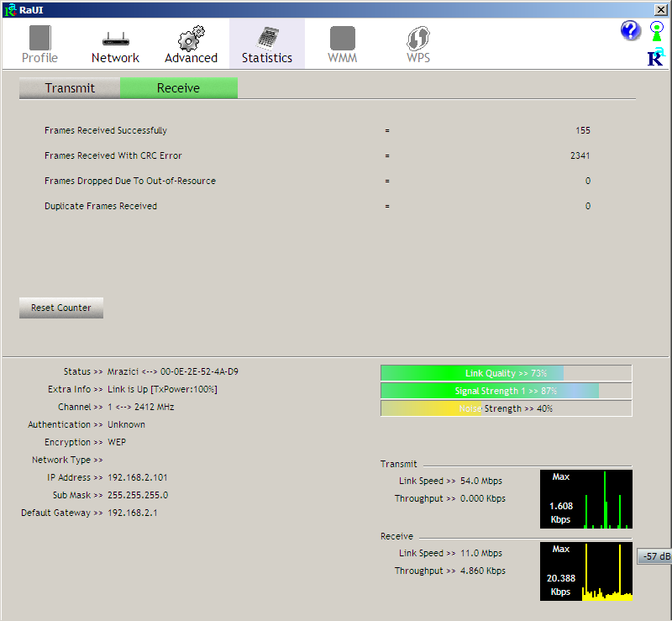Open the Profile page icon
The image size is (672, 621).
click(x=39, y=39)
